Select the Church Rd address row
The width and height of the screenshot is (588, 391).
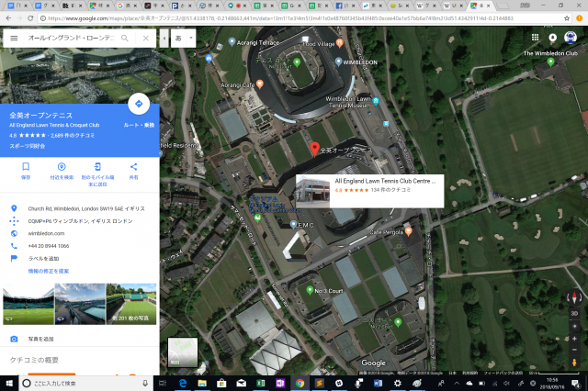pyautogui.click(x=80, y=208)
